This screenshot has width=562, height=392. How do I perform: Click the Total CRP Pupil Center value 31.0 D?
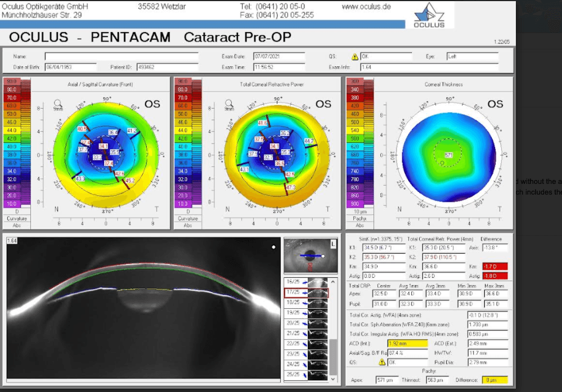(384, 304)
